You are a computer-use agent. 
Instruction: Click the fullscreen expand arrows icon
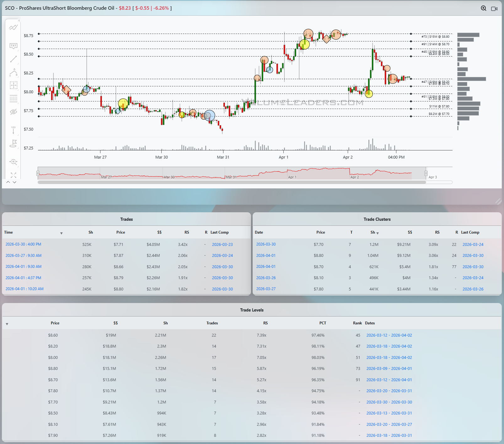13,175
